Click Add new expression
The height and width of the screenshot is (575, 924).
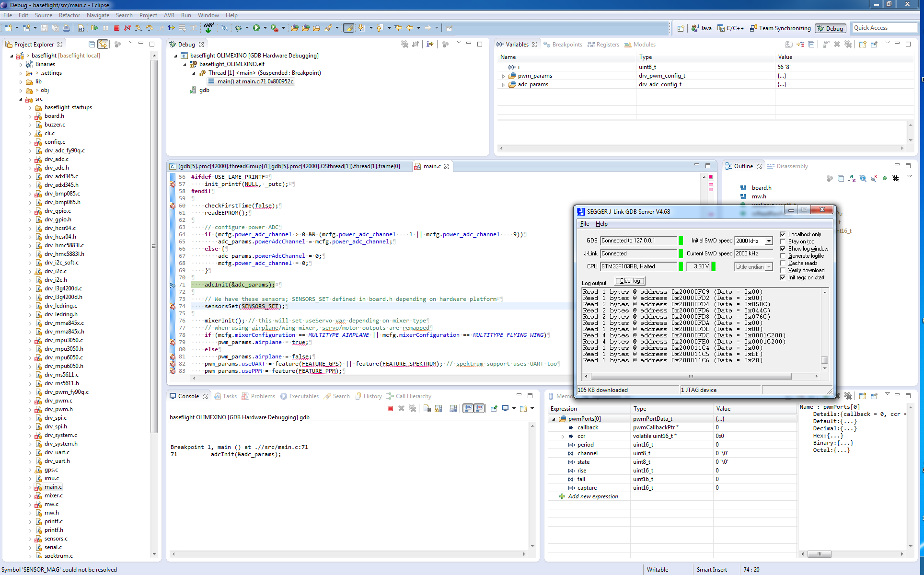[x=593, y=496]
